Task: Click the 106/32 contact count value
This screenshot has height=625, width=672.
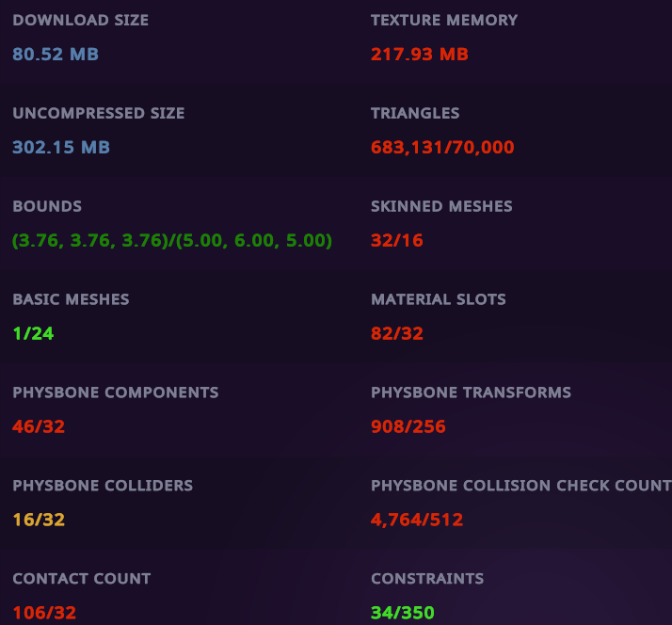Action: pos(44,613)
